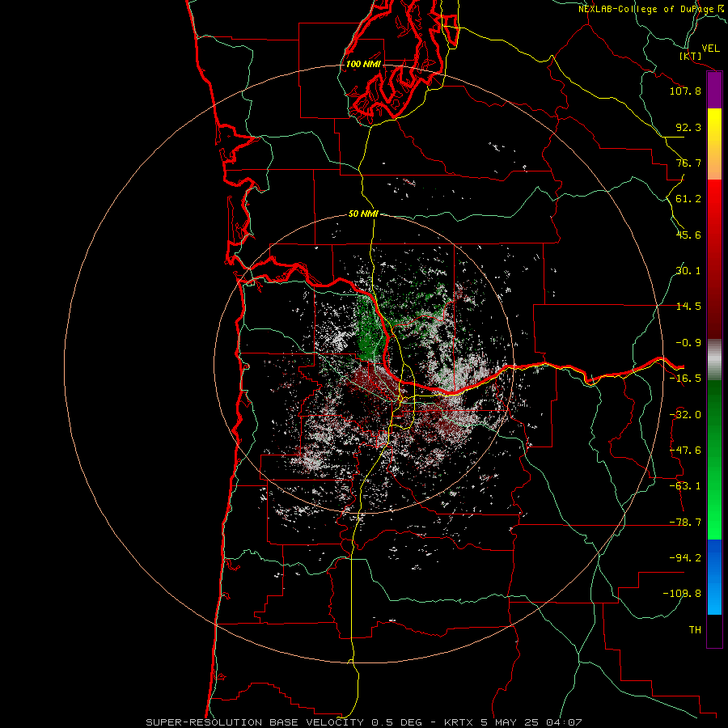Screen dimensions: 728x728
Task: Select the black TH segment of the color bar
Action: tap(714, 630)
